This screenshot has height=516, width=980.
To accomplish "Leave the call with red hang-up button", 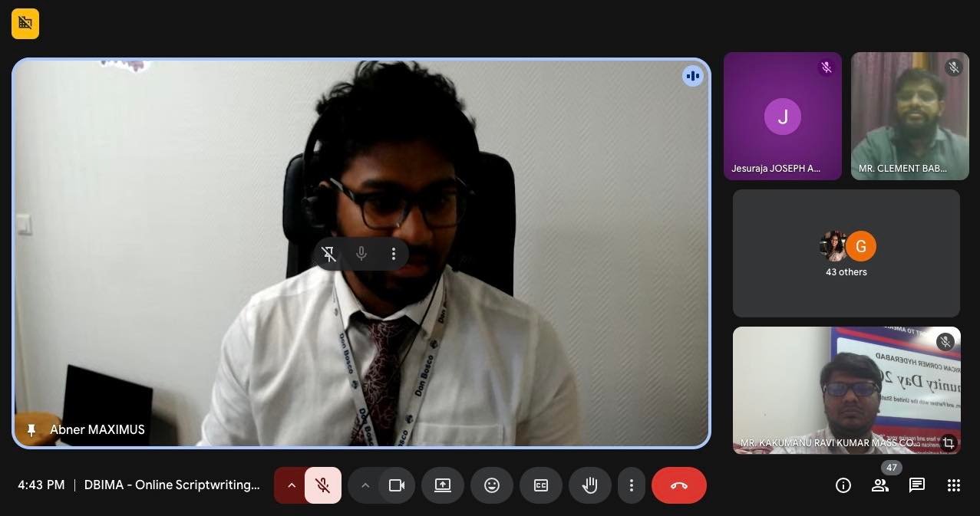I will coord(679,485).
